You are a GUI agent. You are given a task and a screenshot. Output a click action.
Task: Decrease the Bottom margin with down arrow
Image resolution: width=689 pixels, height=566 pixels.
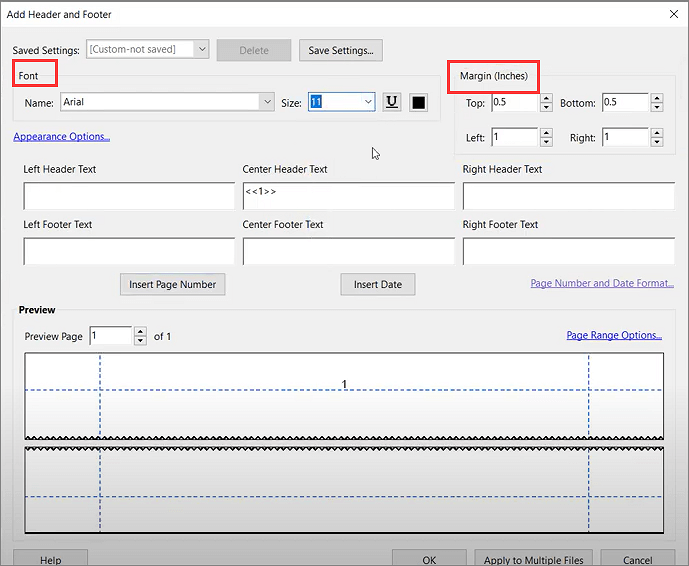coord(656,107)
